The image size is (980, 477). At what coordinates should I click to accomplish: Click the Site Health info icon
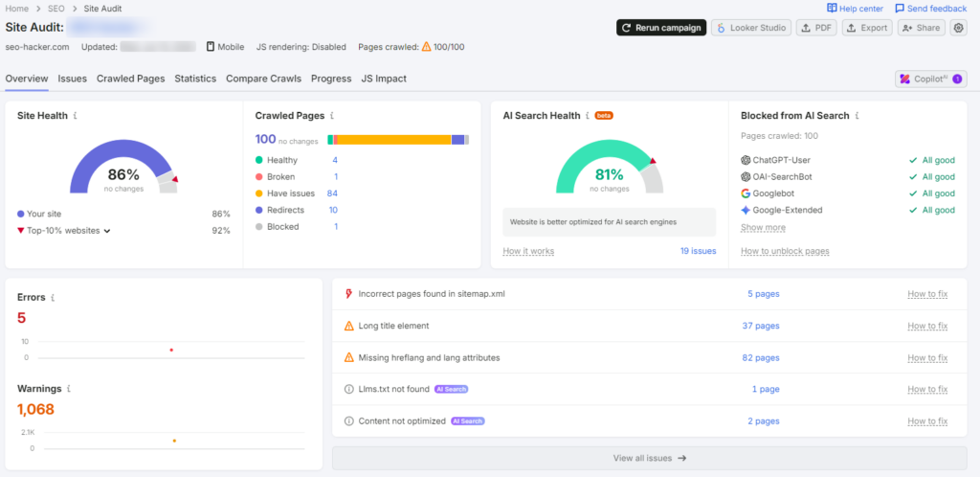tap(75, 116)
